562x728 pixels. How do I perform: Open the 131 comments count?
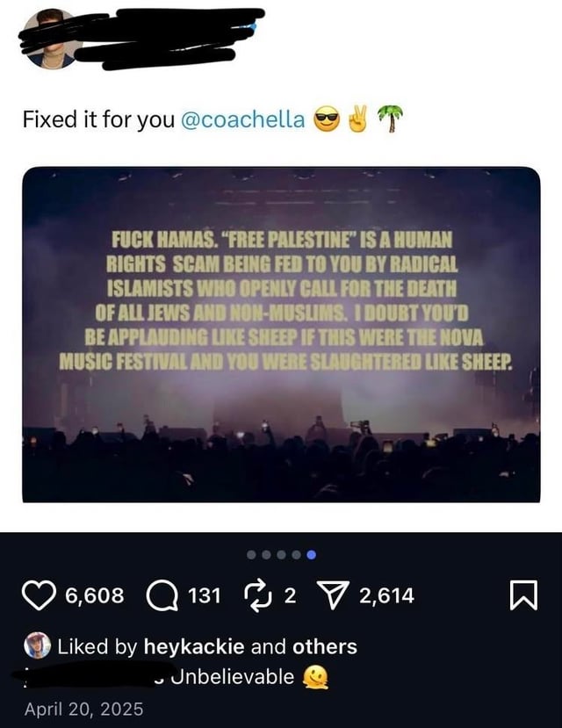tap(205, 596)
